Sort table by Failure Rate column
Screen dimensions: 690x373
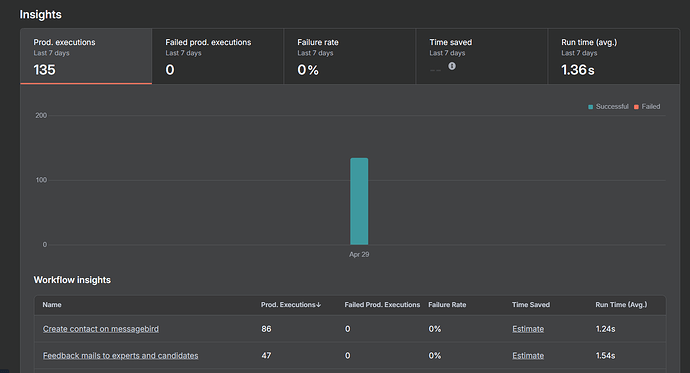pyautogui.click(x=447, y=305)
